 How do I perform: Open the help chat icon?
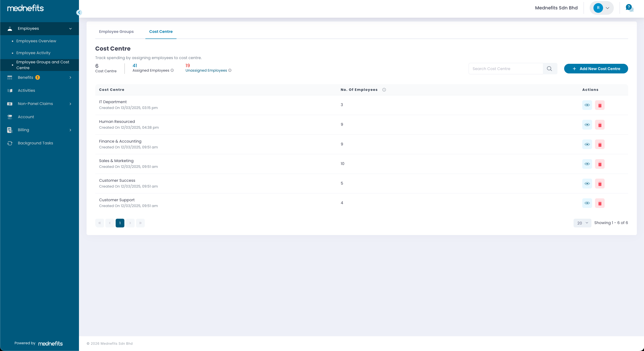click(629, 8)
